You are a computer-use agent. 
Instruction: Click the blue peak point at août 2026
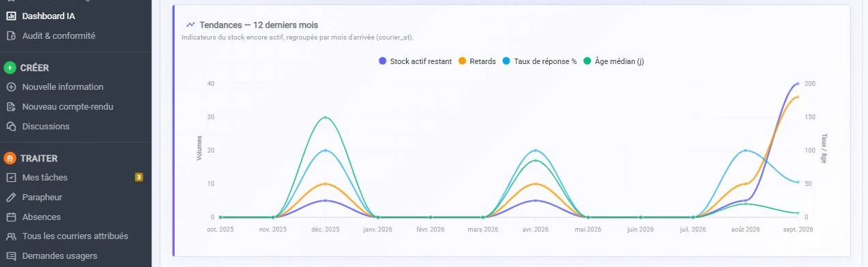745,151
